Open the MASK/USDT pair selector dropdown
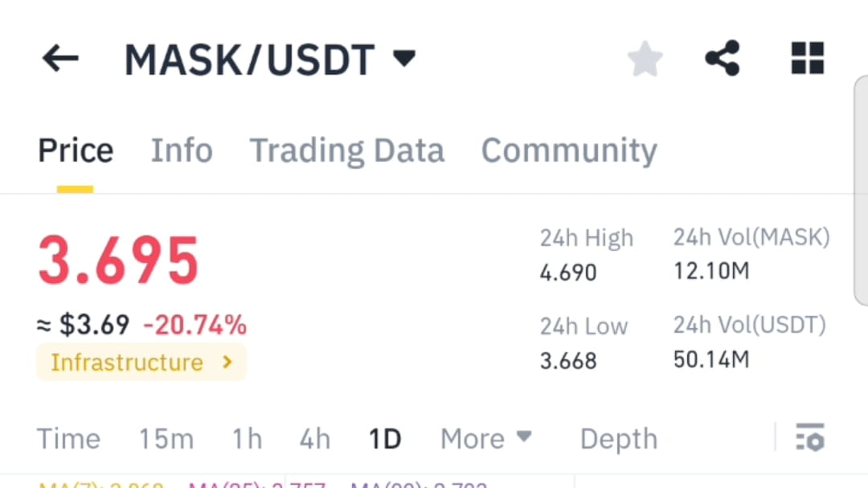868x488 pixels. (406, 57)
